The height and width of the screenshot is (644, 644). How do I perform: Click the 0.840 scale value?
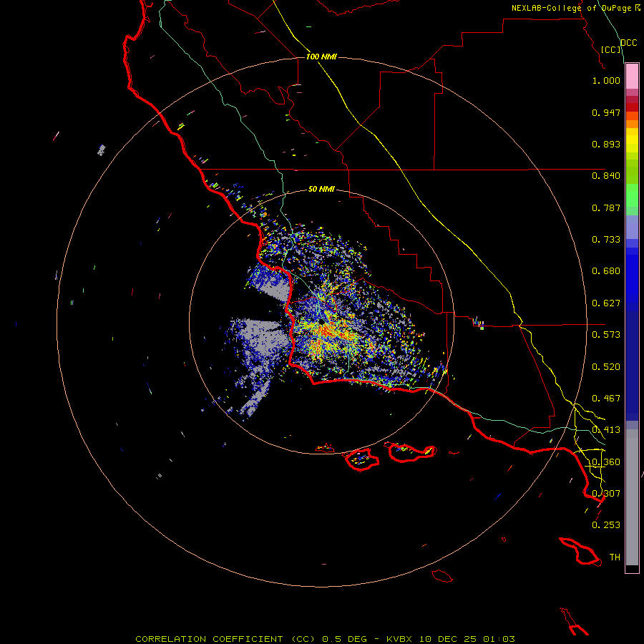coord(606,176)
